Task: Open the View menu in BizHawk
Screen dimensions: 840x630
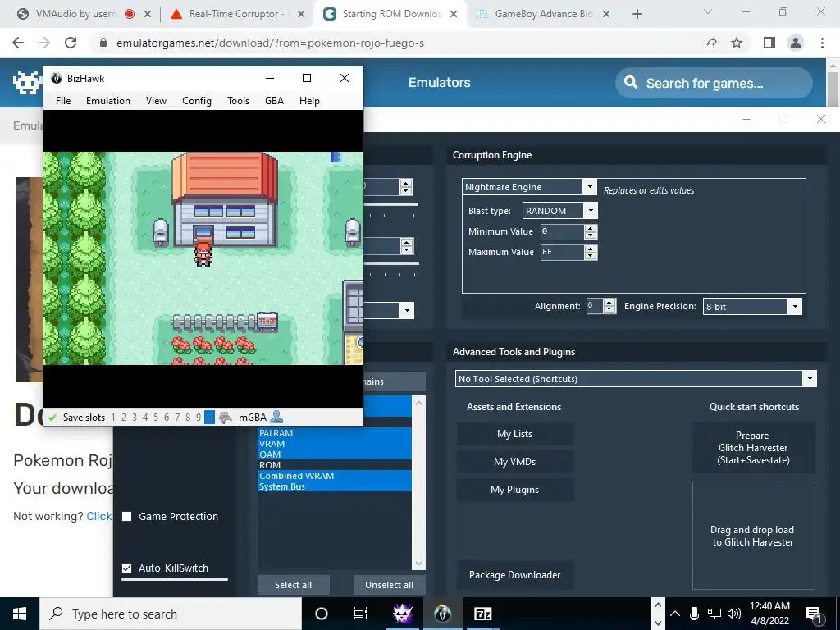Action: click(156, 101)
